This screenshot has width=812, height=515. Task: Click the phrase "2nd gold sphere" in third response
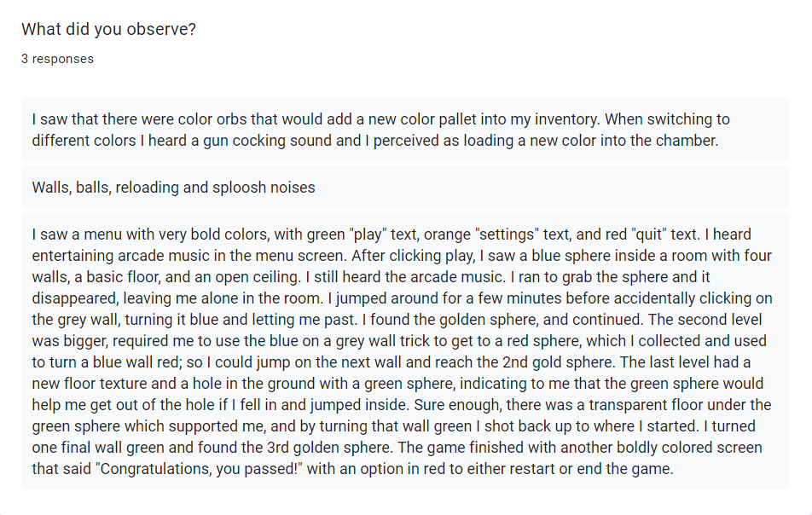coord(559,362)
